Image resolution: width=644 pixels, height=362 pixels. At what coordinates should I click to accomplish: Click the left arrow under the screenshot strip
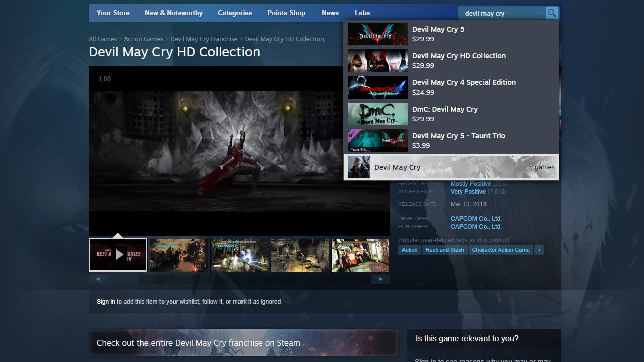[x=97, y=279]
